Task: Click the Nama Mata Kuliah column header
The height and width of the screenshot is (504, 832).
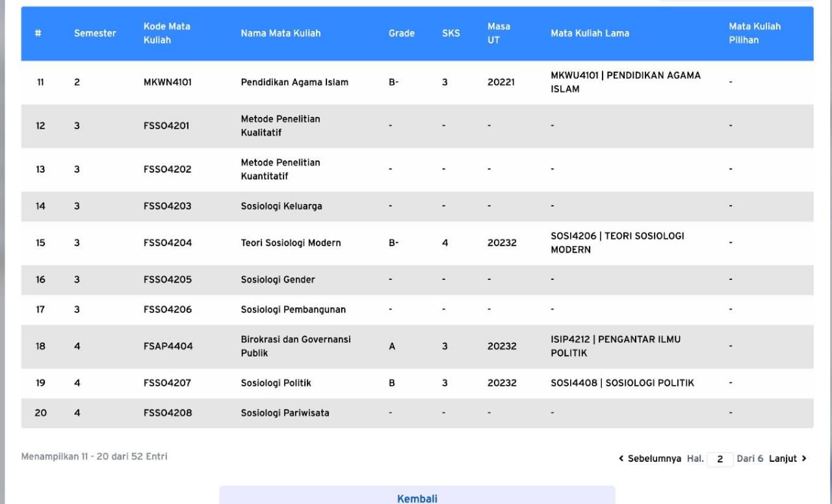Action: tap(281, 33)
